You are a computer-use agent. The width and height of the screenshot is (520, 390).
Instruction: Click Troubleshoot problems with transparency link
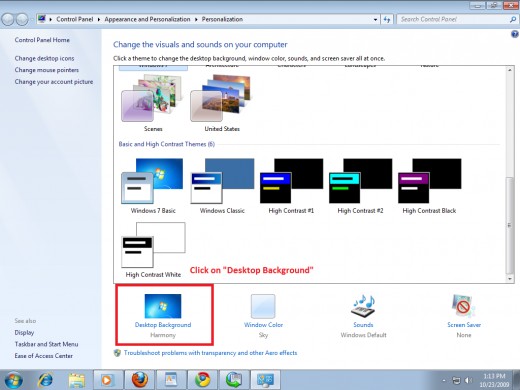point(210,353)
